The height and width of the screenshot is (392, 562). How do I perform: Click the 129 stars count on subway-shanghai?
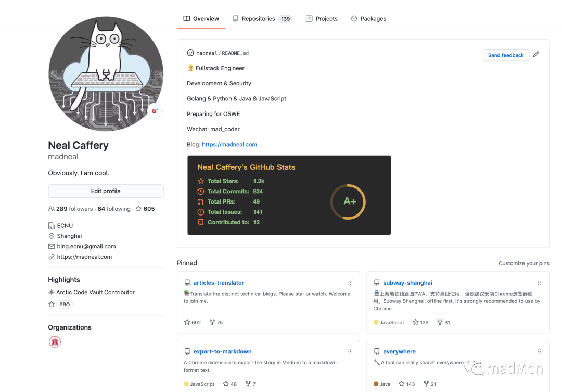pos(420,322)
